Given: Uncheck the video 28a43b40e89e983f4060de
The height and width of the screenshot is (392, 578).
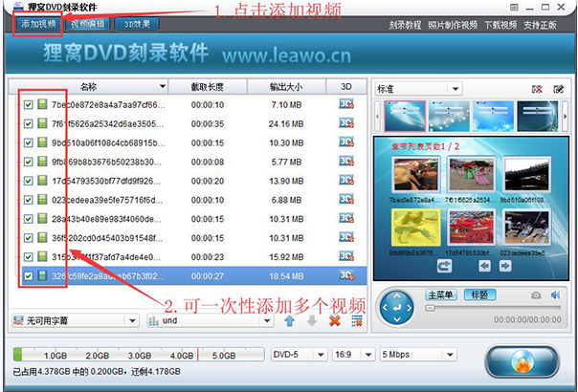Looking at the screenshot, I should coord(29,219).
